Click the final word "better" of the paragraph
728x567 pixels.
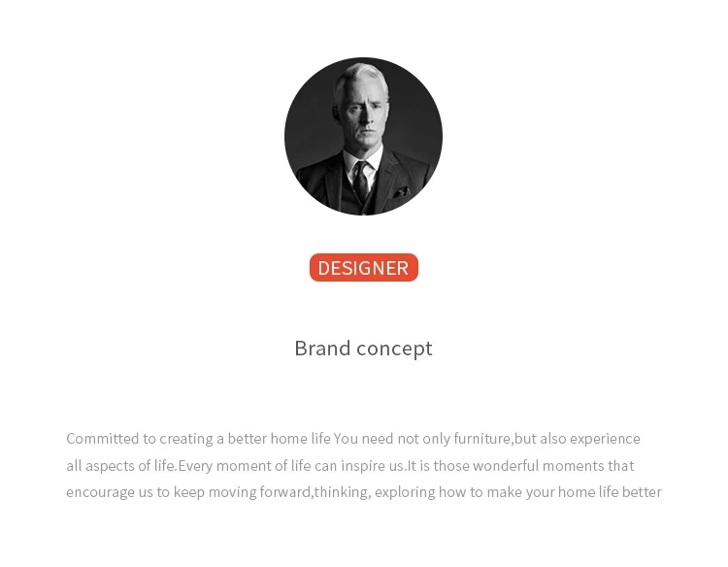coord(643,492)
